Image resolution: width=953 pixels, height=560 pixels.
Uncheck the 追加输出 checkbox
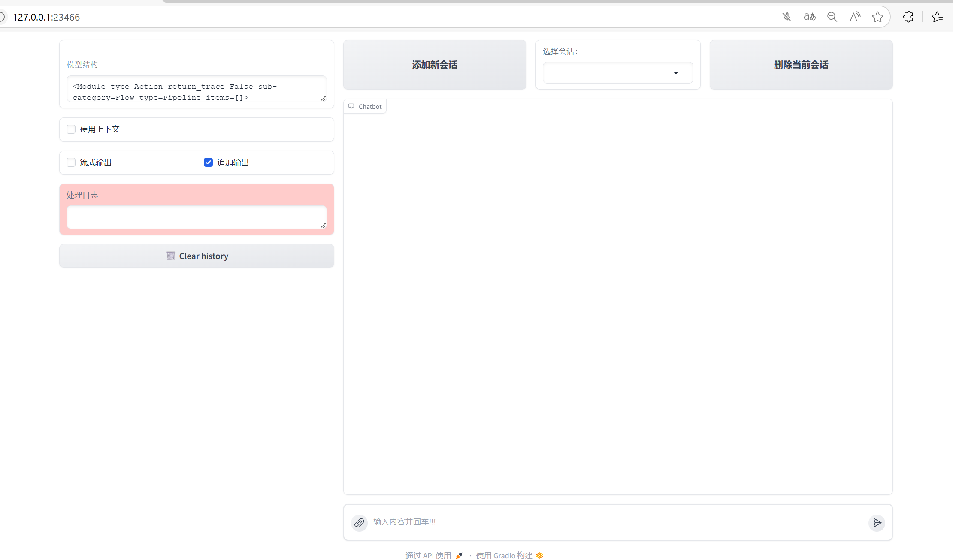pos(208,163)
